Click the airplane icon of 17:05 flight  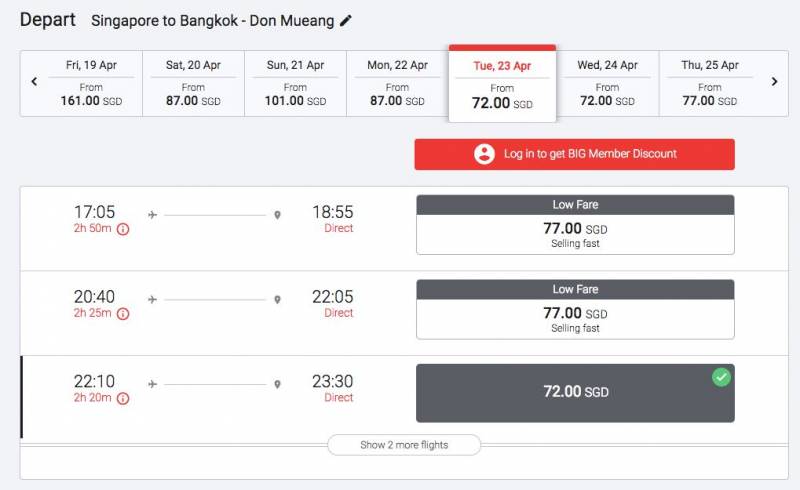tap(152, 214)
